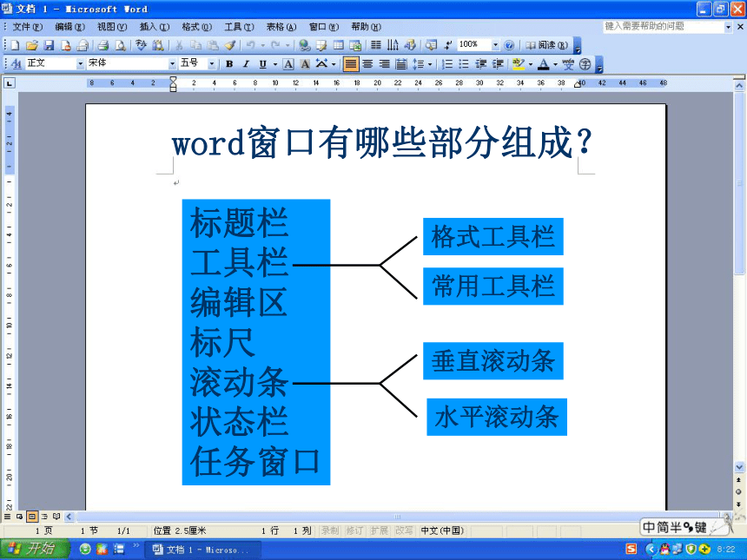Click the Character Border icon
747x560 pixels.
(288, 63)
